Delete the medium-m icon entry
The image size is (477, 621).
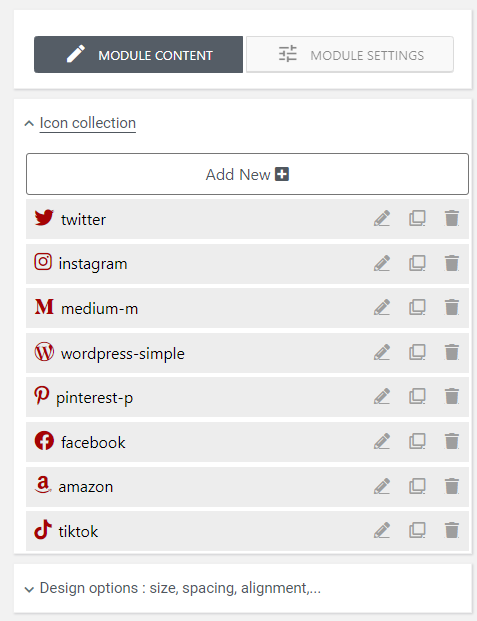coord(452,308)
